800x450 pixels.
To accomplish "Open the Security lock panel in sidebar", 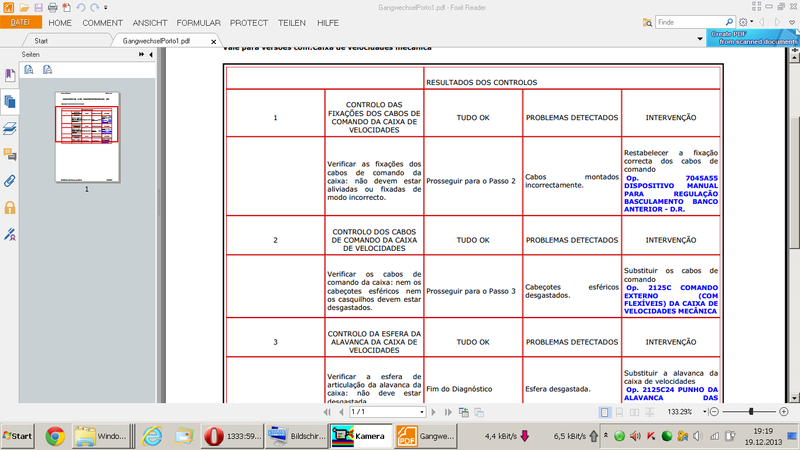I will coord(10,207).
